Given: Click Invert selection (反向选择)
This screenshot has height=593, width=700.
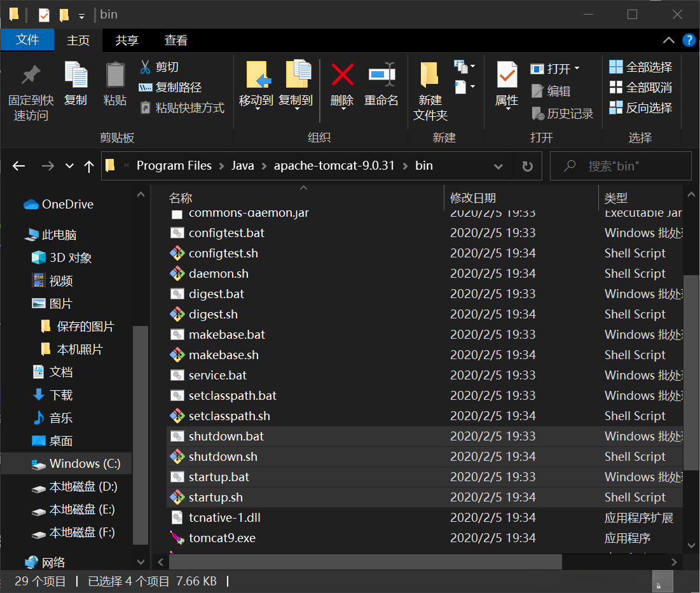Looking at the screenshot, I should tap(641, 107).
